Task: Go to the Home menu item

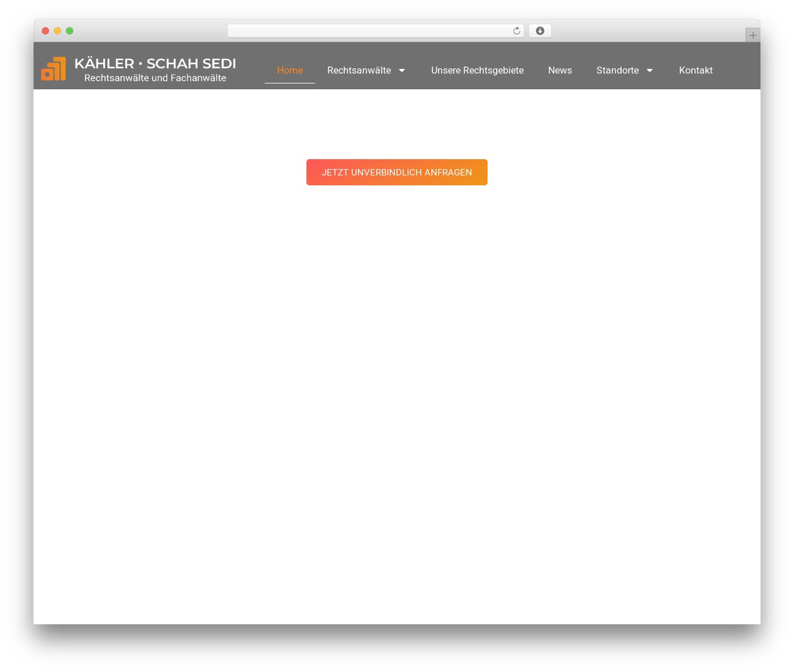Action: pyautogui.click(x=290, y=71)
